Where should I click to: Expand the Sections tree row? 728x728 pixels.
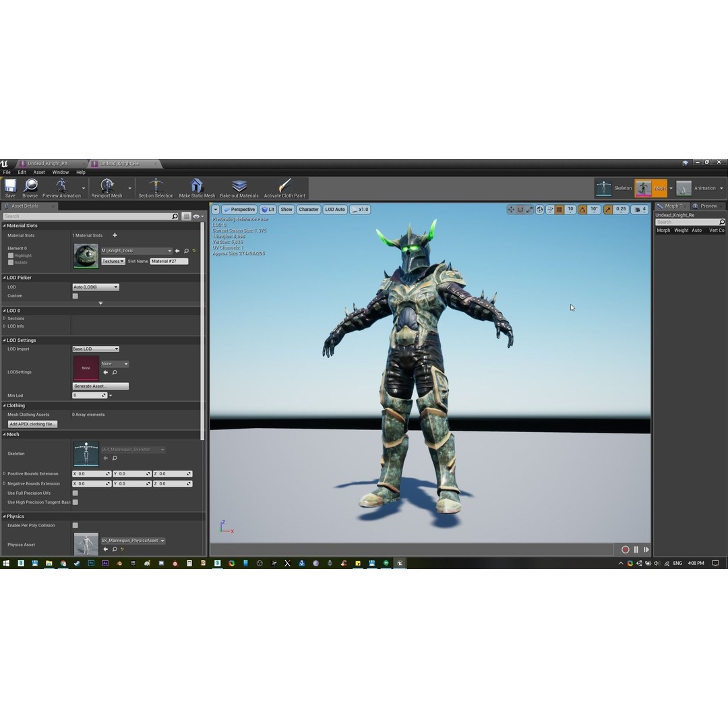[x=5, y=318]
